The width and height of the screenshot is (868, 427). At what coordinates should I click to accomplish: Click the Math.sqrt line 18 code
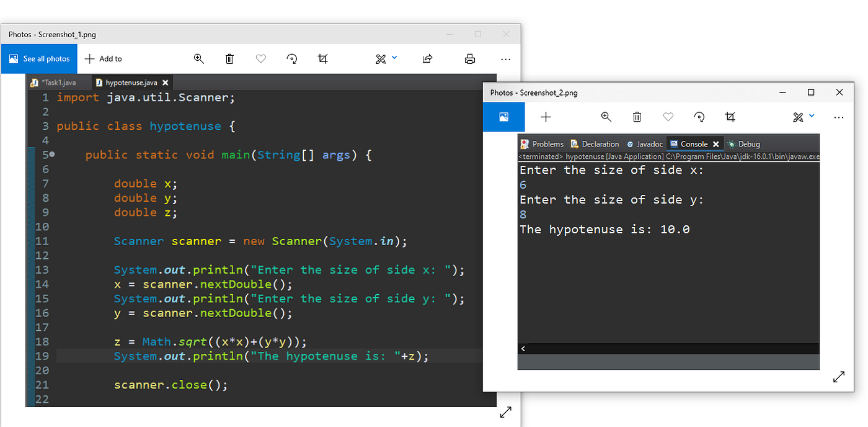[x=210, y=342]
